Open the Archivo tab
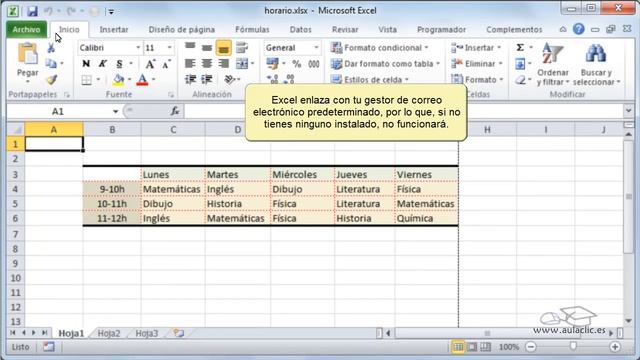The width and height of the screenshot is (640, 360). (26, 29)
